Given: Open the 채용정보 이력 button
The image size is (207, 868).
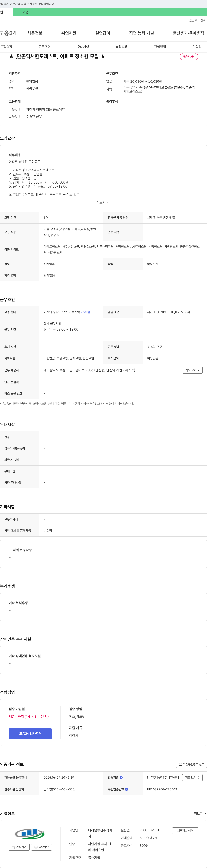Looking at the screenshot, I should point(185,831).
